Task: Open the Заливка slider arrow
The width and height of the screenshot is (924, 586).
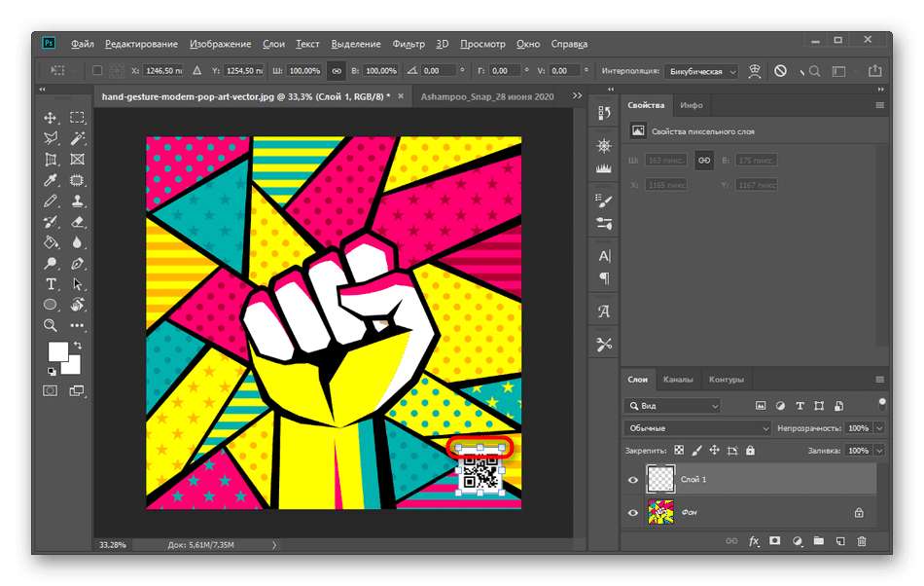Action: pos(880,451)
